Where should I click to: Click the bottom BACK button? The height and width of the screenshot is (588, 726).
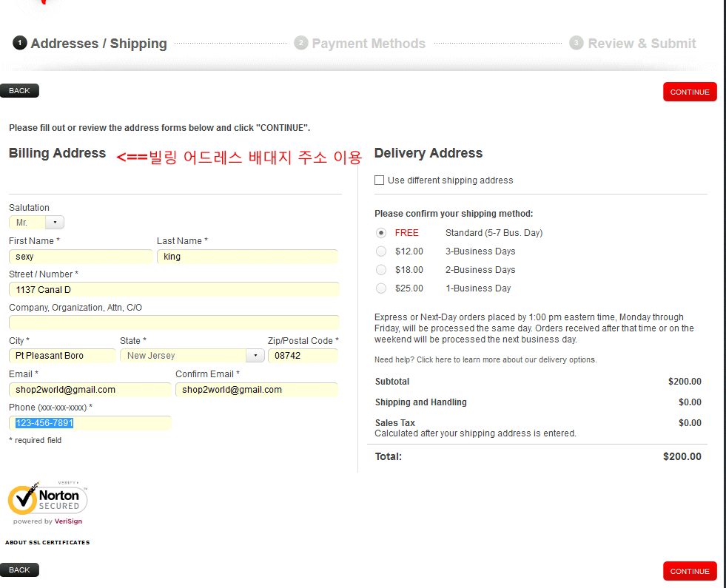19,570
